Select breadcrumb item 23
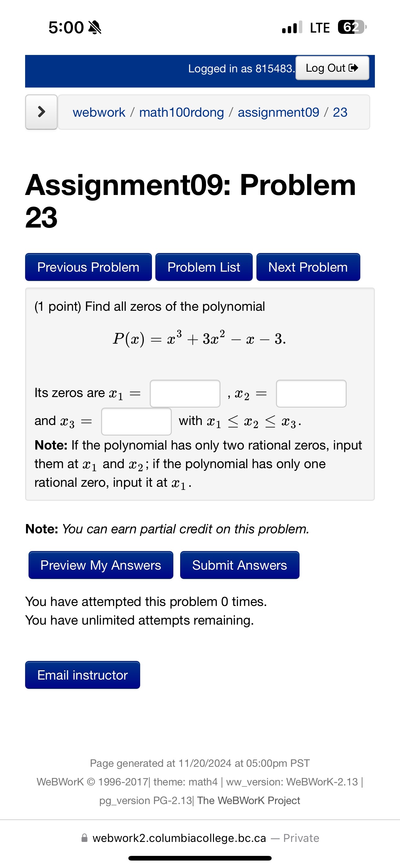This screenshot has width=400, height=868. pos(340,112)
